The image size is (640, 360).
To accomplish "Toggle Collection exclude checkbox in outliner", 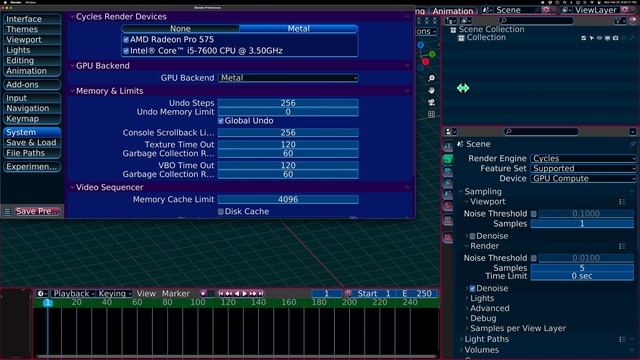I will point(584,38).
